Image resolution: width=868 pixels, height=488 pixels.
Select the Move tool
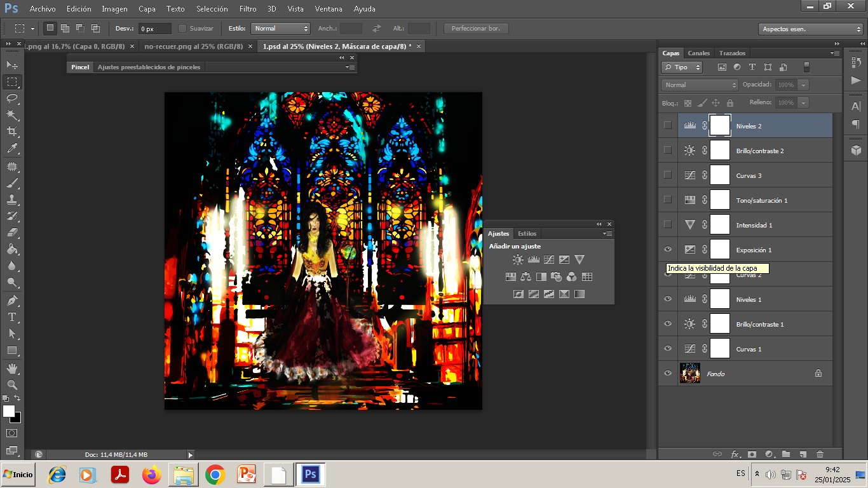(x=12, y=65)
